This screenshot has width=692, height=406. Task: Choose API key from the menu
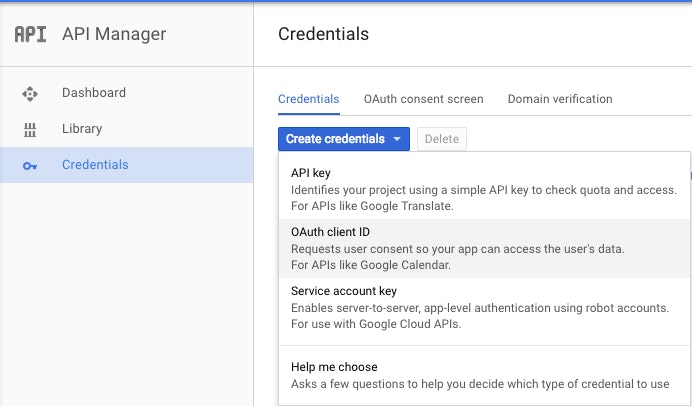(x=484, y=189)
